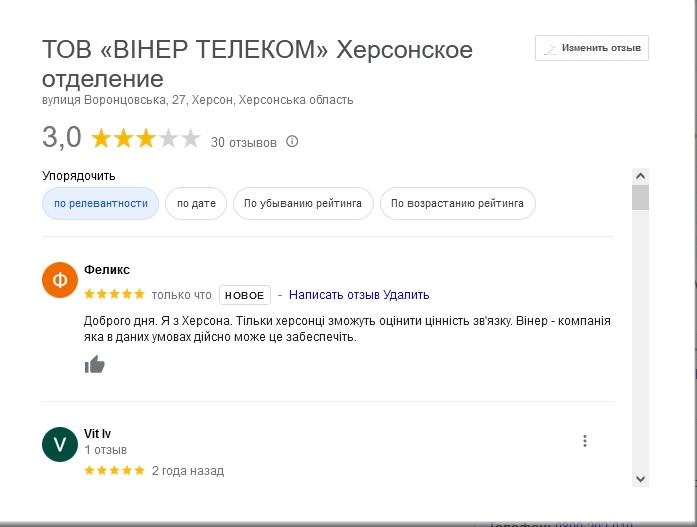Sort reviews по дате
This screenshot has height=527, width=697.
click(196, 204)
